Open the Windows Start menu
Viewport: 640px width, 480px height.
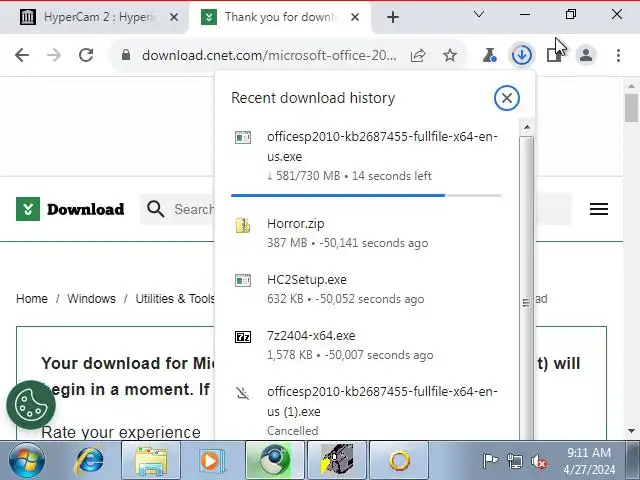pos(27,461)
